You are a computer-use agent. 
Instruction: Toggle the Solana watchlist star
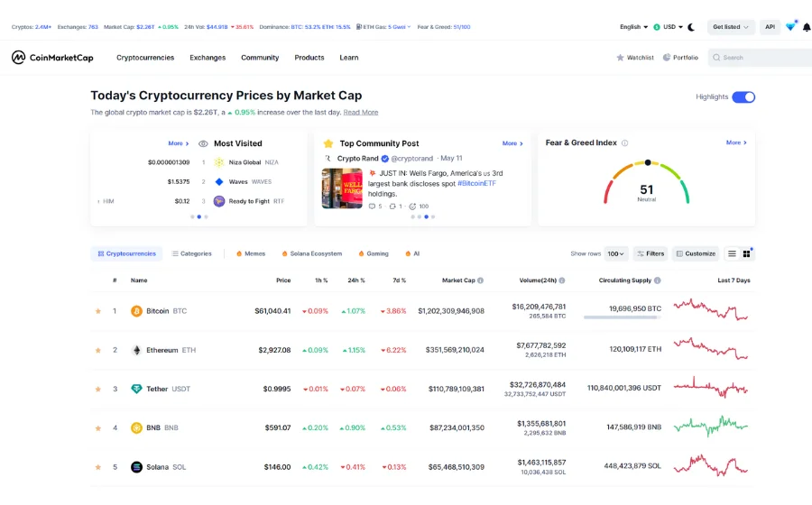97,467
